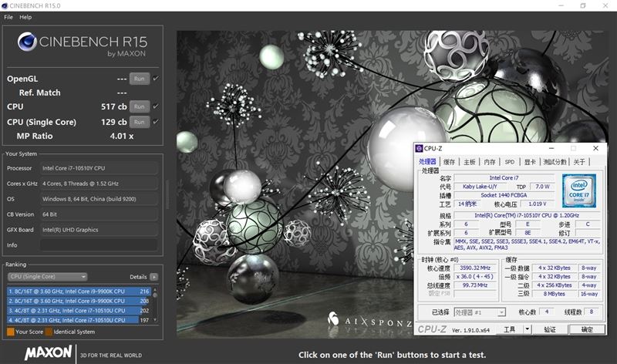The height and width of the screenshot is (364, 617).
Task: Switch to CPU-Z 显卡 tab
Action: point(530,162)
